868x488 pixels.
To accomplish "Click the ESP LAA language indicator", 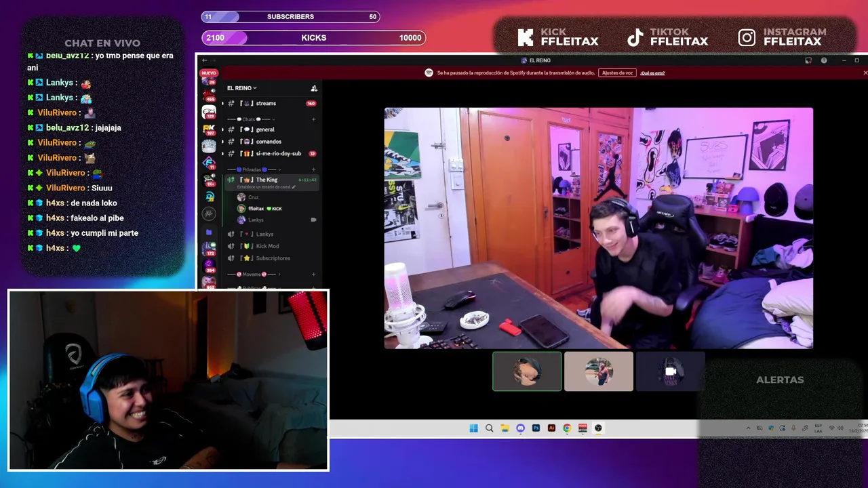I will click(819, 428).
